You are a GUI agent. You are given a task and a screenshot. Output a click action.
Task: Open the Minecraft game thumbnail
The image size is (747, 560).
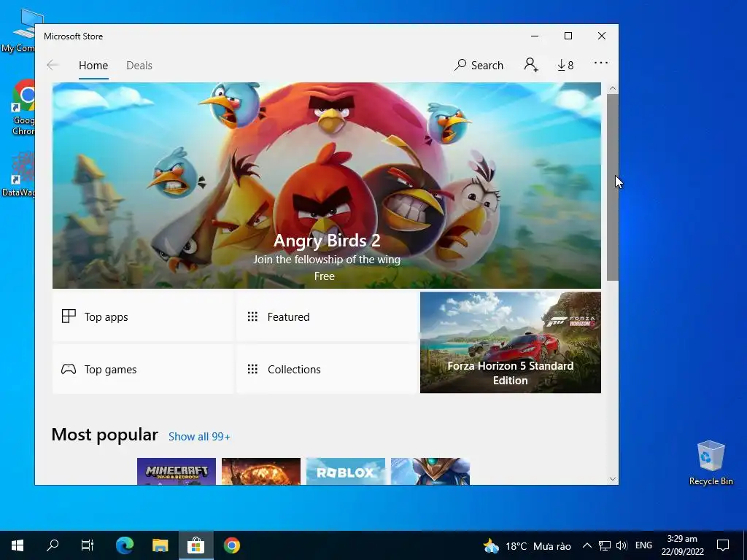pos(177,472)
